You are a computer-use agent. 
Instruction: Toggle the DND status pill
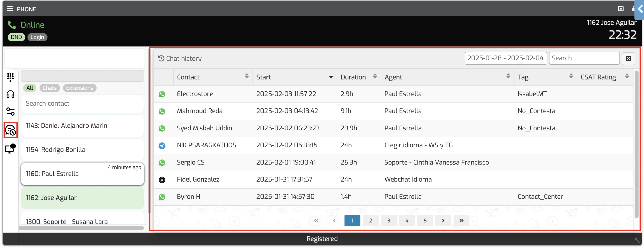tap(16, 37)
